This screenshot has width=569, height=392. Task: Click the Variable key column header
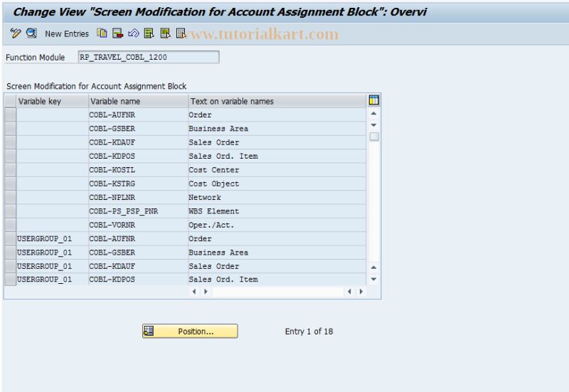(x=52, y=101)
